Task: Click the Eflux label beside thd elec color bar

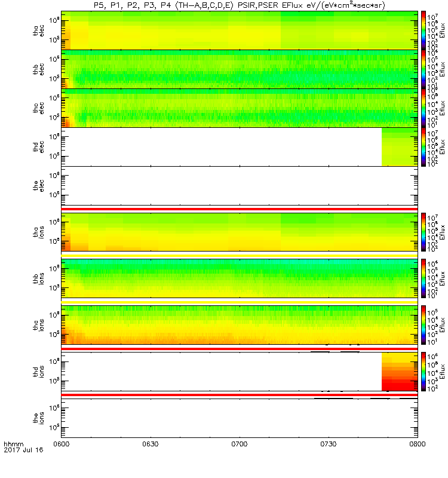Action: coord(442,147)
